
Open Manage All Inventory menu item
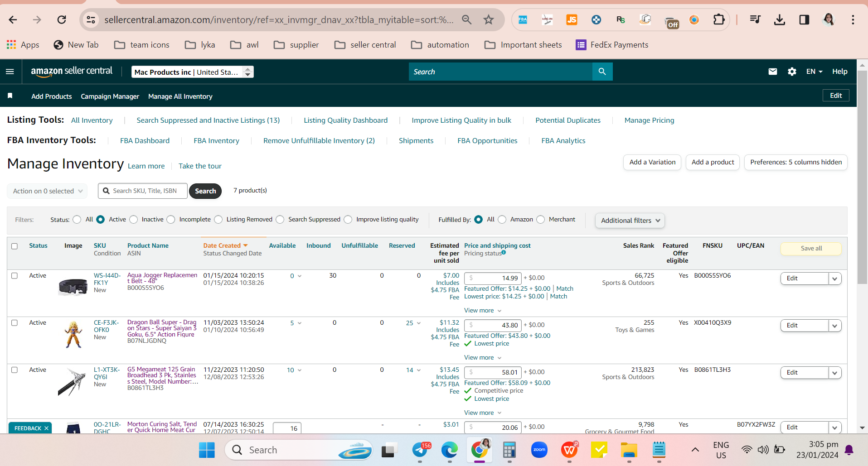(180, 96)
